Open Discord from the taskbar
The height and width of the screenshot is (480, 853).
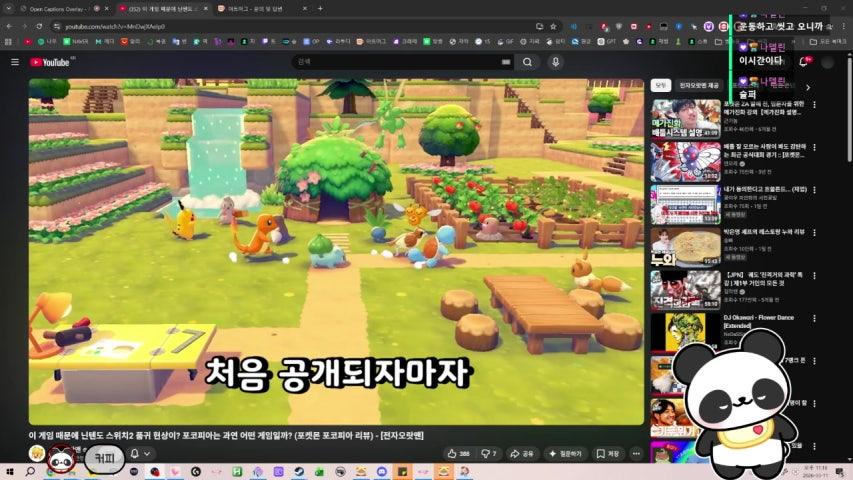tap(381, 471)
